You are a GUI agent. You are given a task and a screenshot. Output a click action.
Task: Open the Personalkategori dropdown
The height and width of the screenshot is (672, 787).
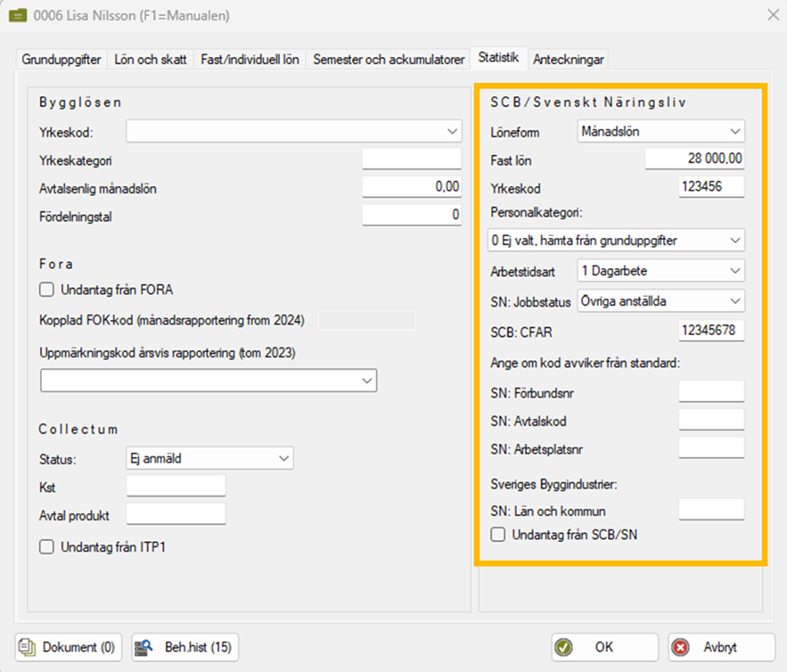pos(734,240)
